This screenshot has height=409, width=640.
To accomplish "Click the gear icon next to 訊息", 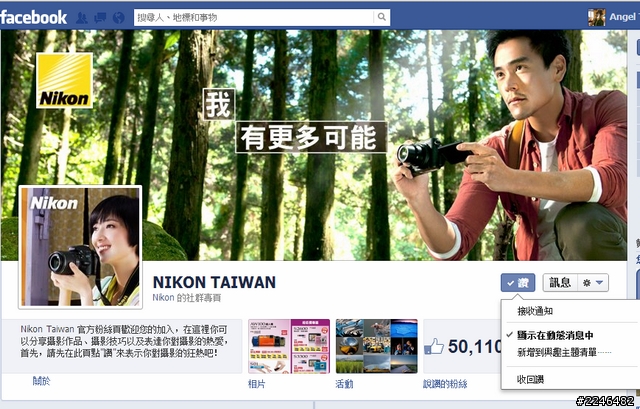I will click(x=587, y=282).
